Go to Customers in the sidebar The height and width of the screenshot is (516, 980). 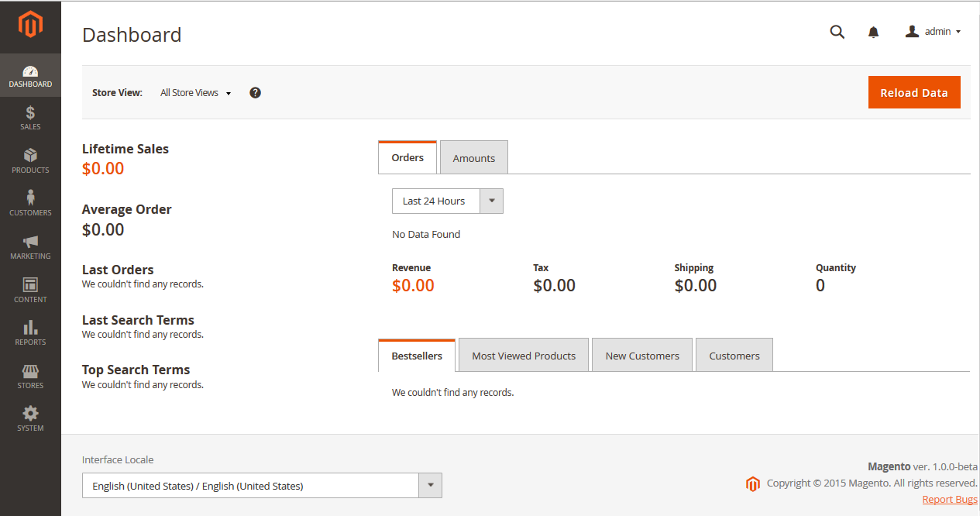[30, 198]
